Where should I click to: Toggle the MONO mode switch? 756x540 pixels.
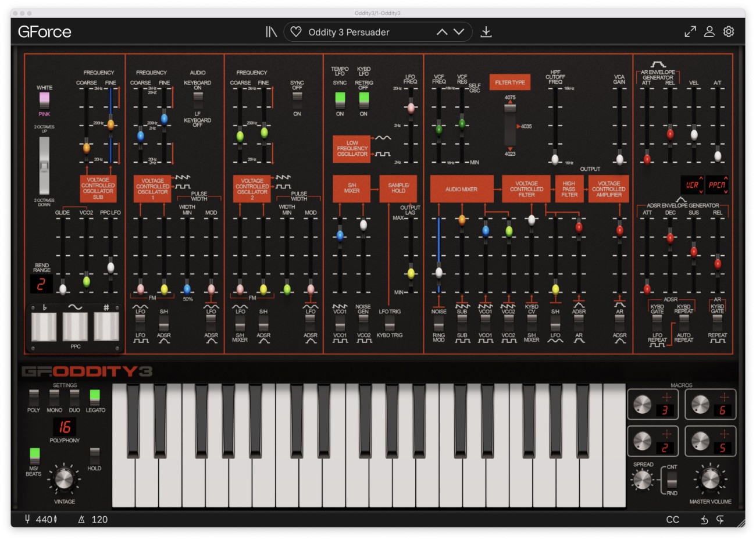coord(54,398)
